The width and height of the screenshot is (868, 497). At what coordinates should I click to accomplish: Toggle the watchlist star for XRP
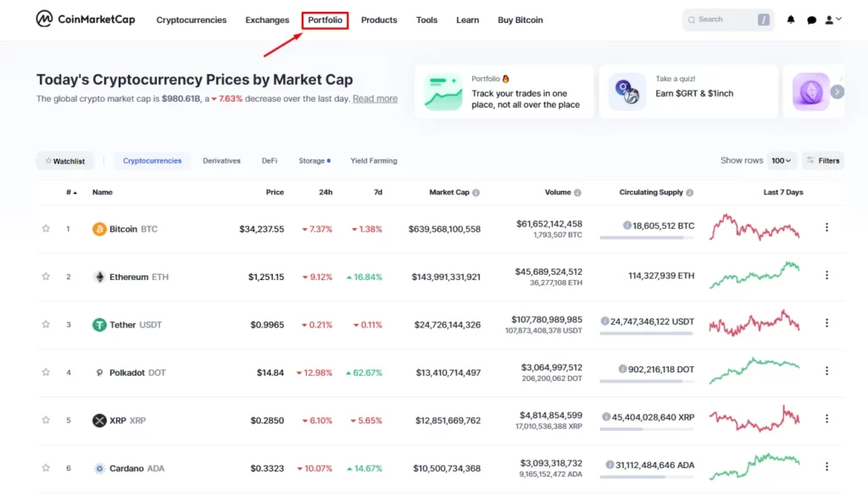click(46, 421)
